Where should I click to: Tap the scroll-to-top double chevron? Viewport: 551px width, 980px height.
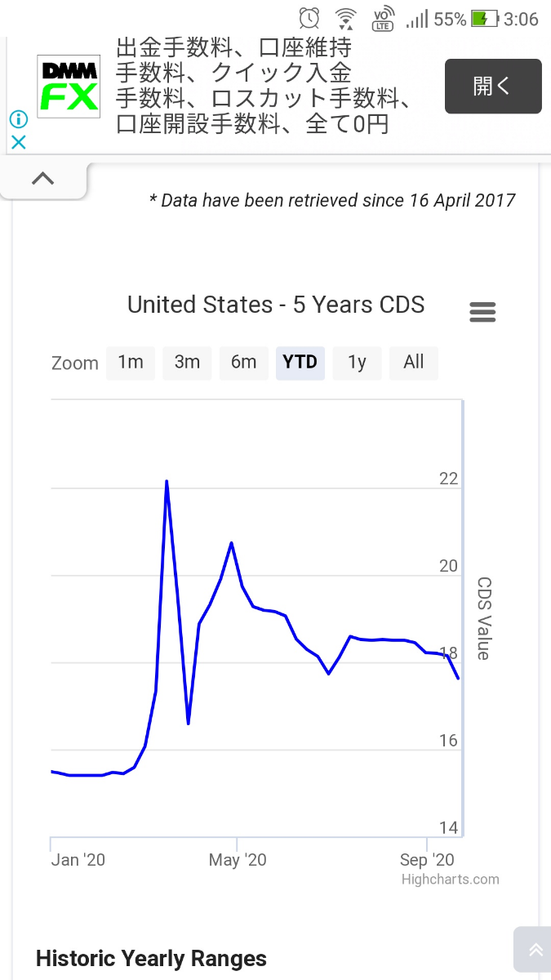(x=535, y=949)
